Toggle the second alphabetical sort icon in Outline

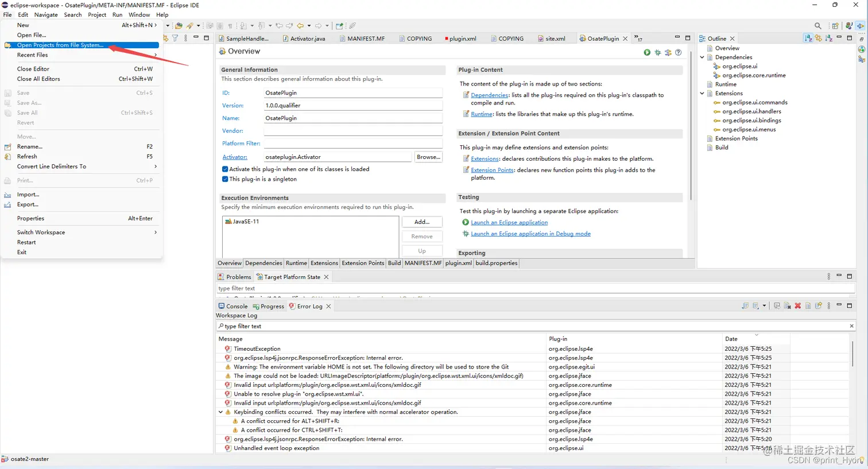coord(828,38)
